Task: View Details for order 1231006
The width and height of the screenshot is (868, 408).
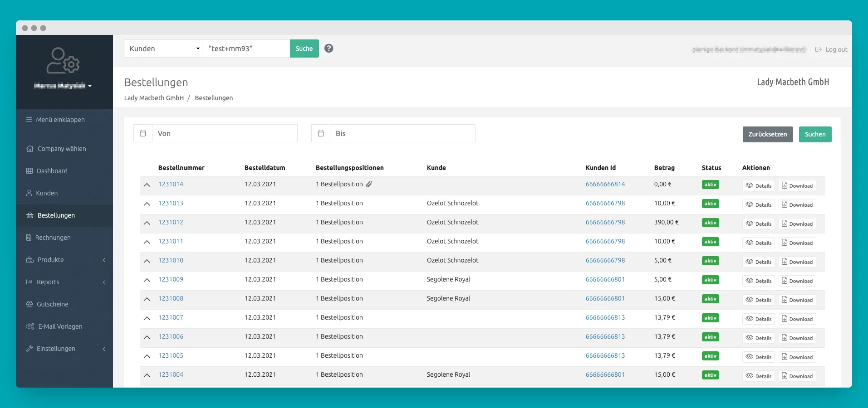Action: [x=759, y=338]
